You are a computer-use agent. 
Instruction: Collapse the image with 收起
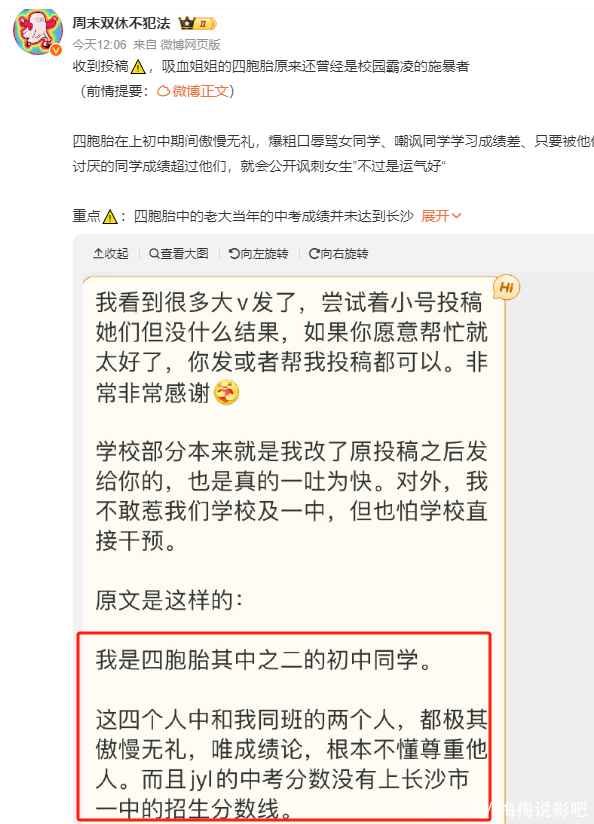point(111,254)
